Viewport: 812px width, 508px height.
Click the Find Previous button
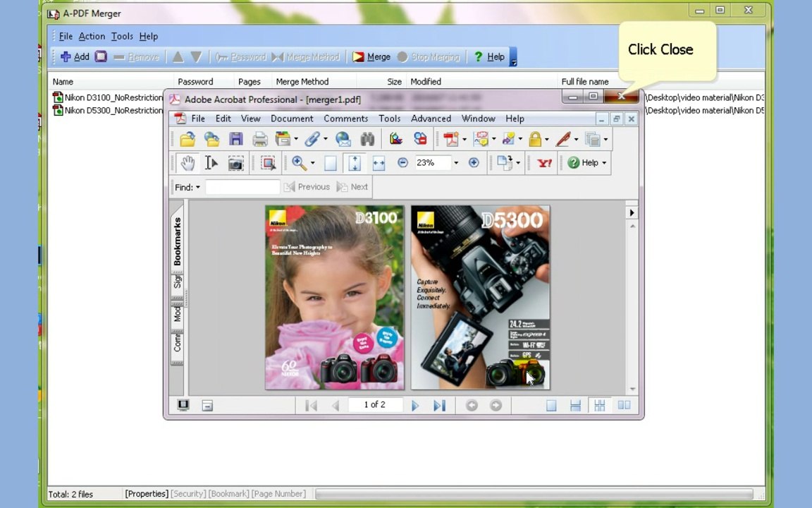point(307,187)
